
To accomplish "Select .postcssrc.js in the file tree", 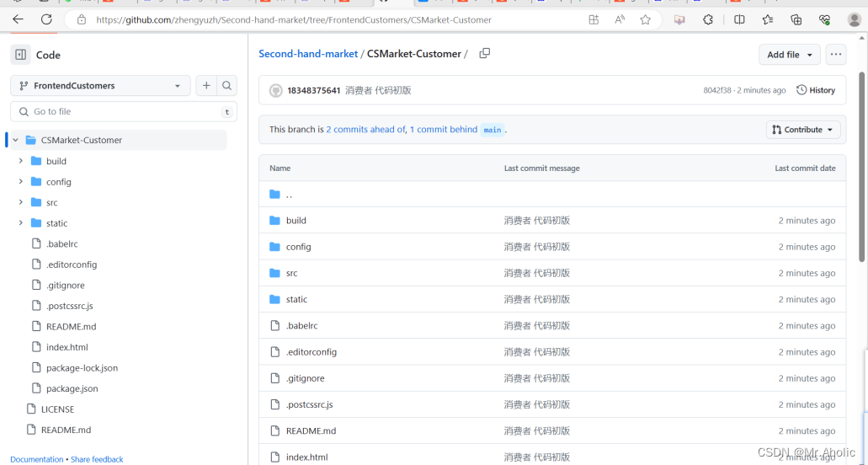I will pyautogui.click(x=70, y=306).
